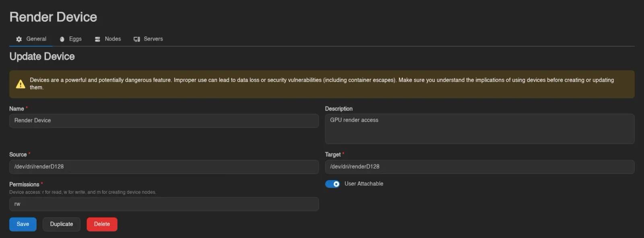
Task: Click the yellow warning triangle icon
Action: click(21, 84)
